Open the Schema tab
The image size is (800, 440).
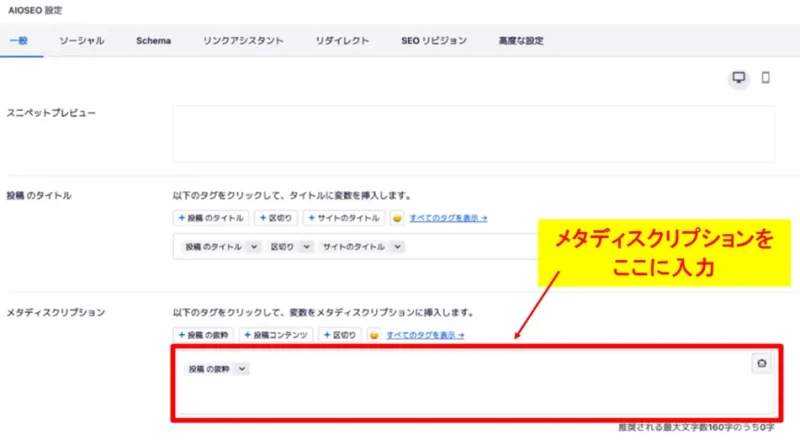point(153,41)
